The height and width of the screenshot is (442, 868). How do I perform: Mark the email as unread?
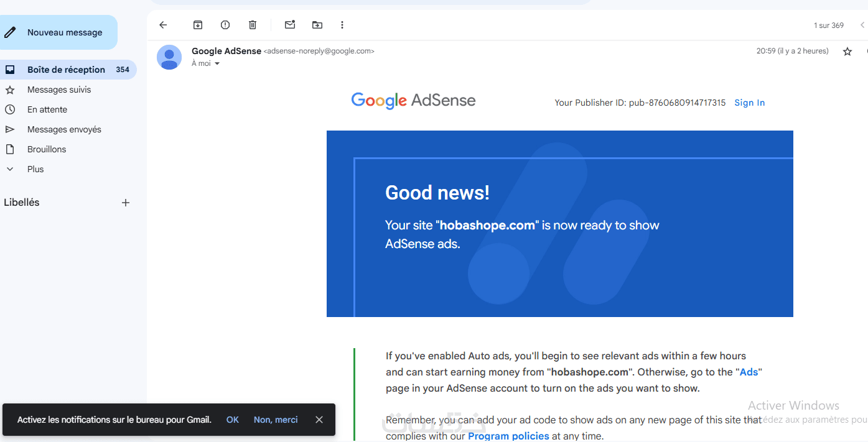(290, 25)
